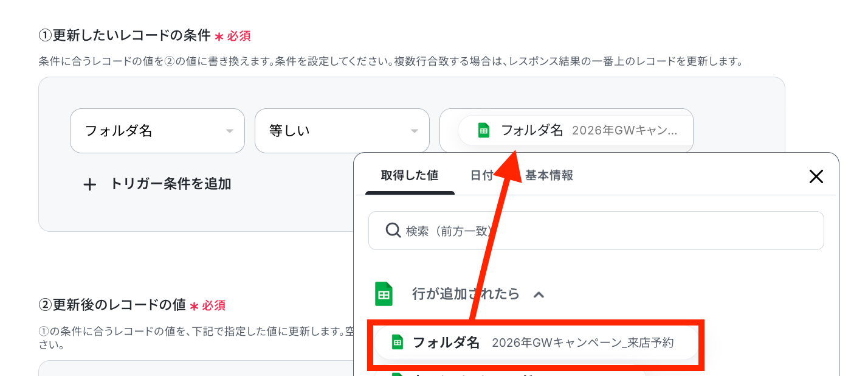Close the 取得した値 popup panel
Viewport: 868px width, 376px height.
(816, 176)
